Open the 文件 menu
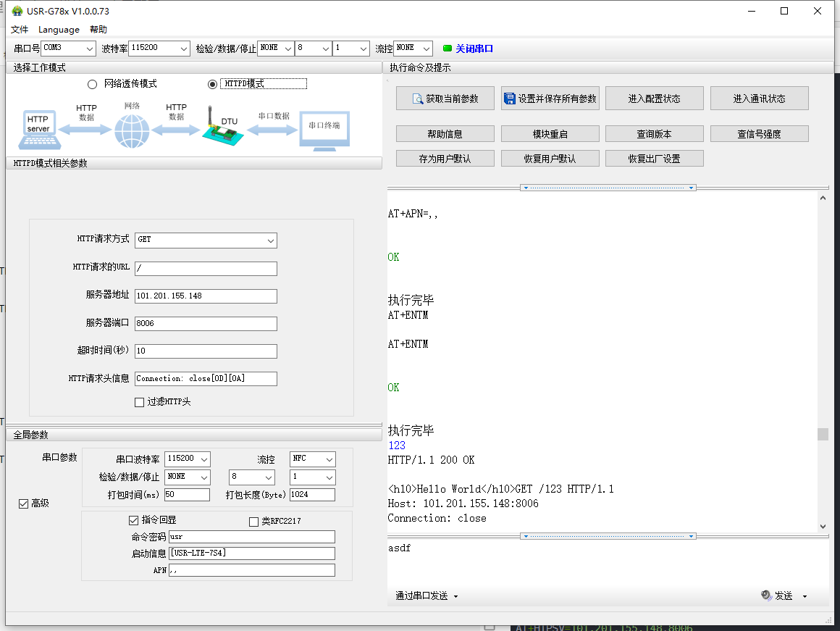Viewport: 840px width, 631px height. click(x=20, y=30)
